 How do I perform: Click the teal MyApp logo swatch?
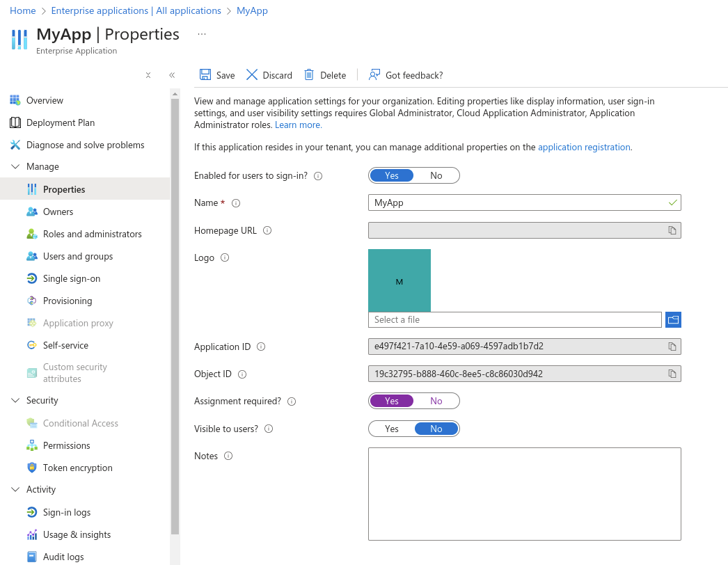click(x=399, y=280)
